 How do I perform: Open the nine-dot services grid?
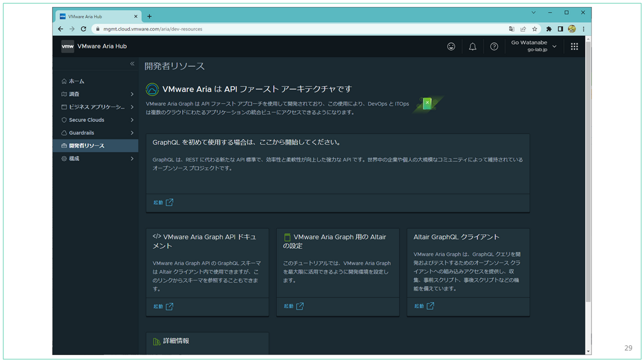pyautogui.click(x=574, y=47)
